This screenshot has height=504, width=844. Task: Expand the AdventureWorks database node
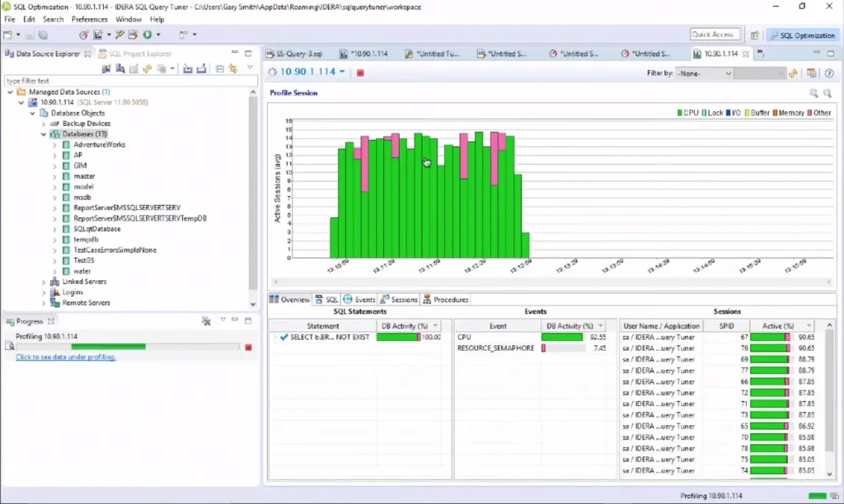[54, 145]
